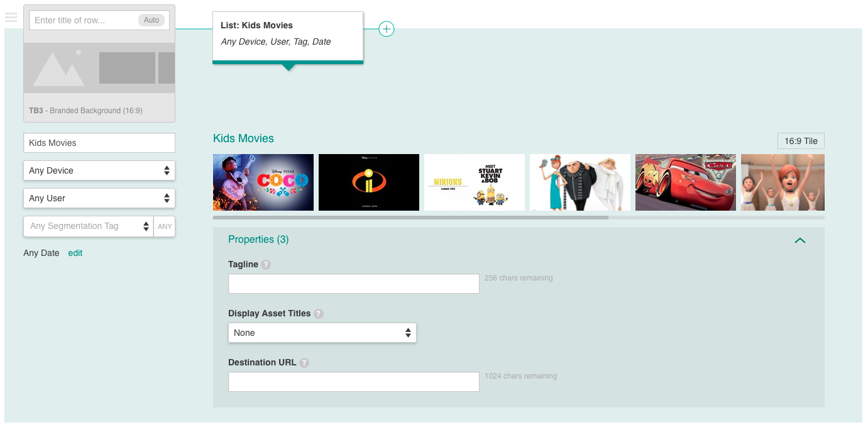Click into the Destination URL input
Screen dimensions: 868x427
tap(354, 382)
